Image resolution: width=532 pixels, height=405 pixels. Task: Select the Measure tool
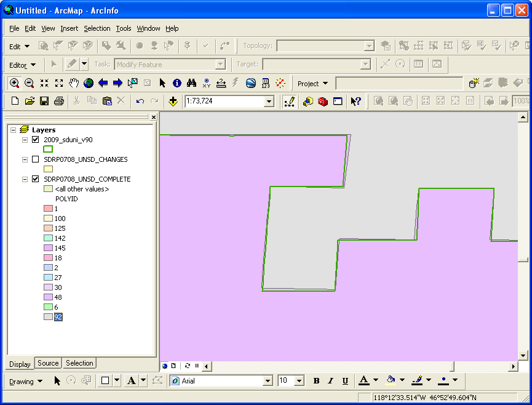point(221,83)
